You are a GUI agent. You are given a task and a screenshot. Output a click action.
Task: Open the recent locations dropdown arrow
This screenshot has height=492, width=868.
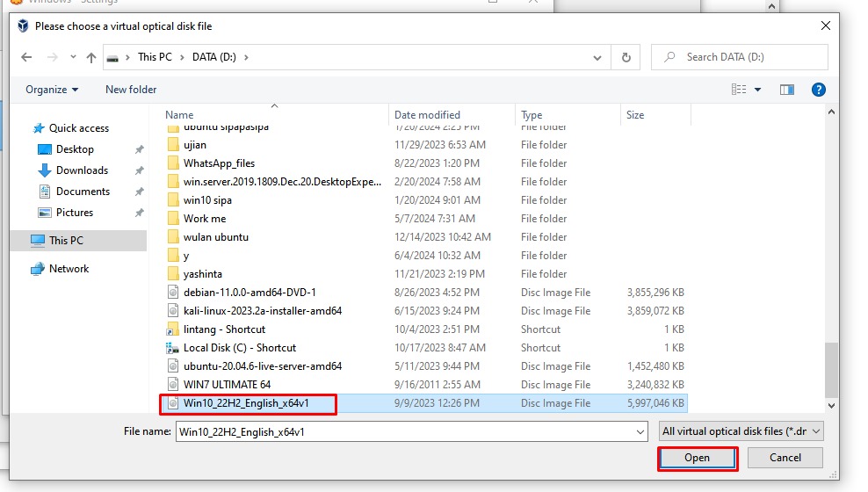click(x=73, y=57)
